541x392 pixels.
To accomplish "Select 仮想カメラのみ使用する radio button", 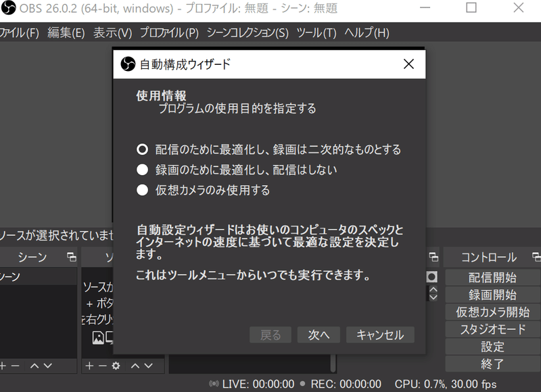I will click(x=142, y=190).
